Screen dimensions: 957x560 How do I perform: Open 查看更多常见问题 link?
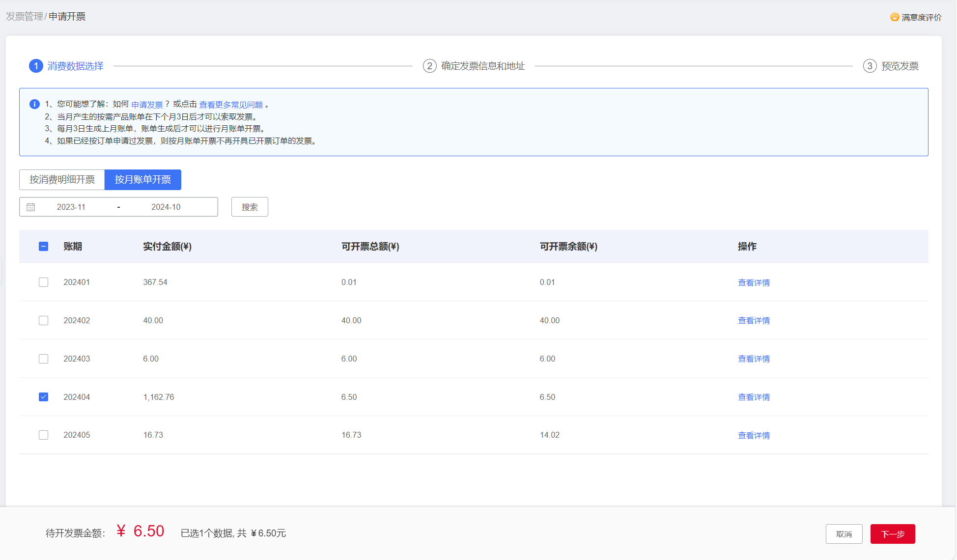231,105
